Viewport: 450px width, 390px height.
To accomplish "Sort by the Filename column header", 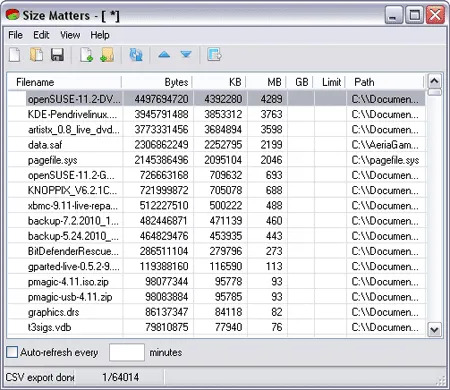I will 65,82.
